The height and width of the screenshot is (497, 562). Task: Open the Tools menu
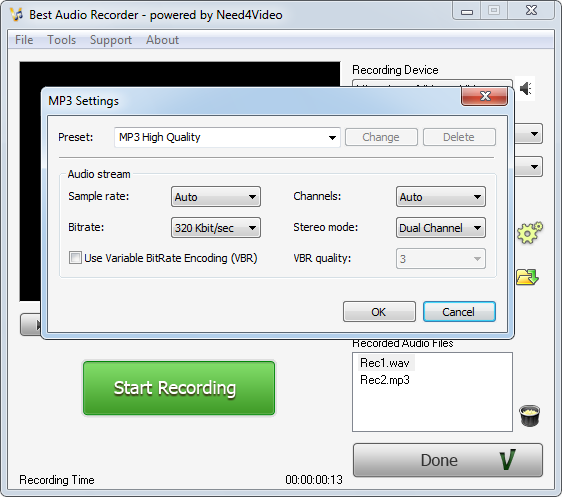point(62,40)
